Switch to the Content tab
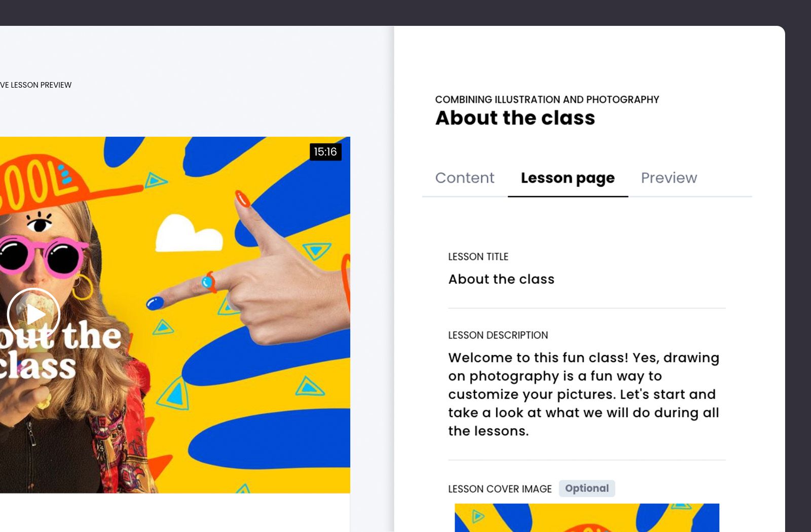The width and height of the screenshot is (811, 532). tap(464, 178)
